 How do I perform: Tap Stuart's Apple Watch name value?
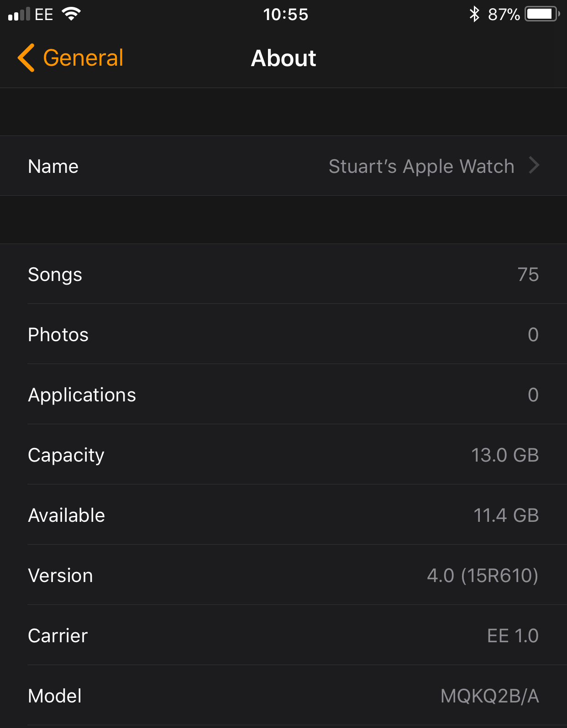point(421,166)
